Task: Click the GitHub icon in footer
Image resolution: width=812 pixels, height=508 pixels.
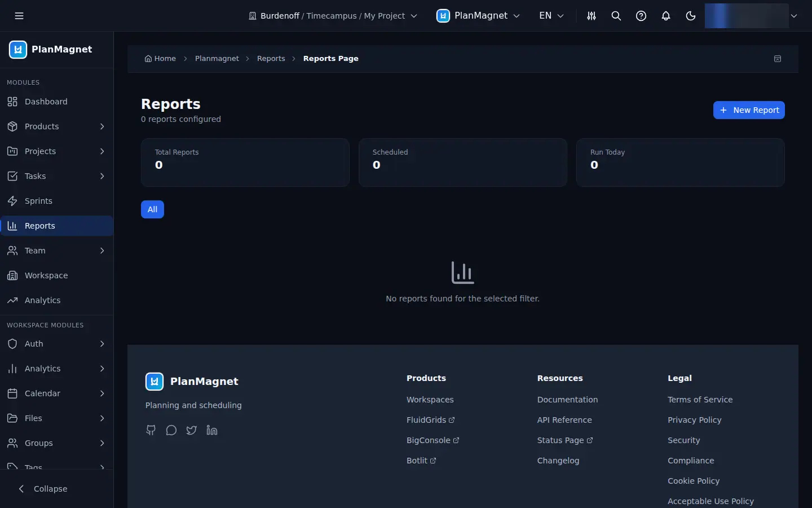Action: [x=151, y=430]
